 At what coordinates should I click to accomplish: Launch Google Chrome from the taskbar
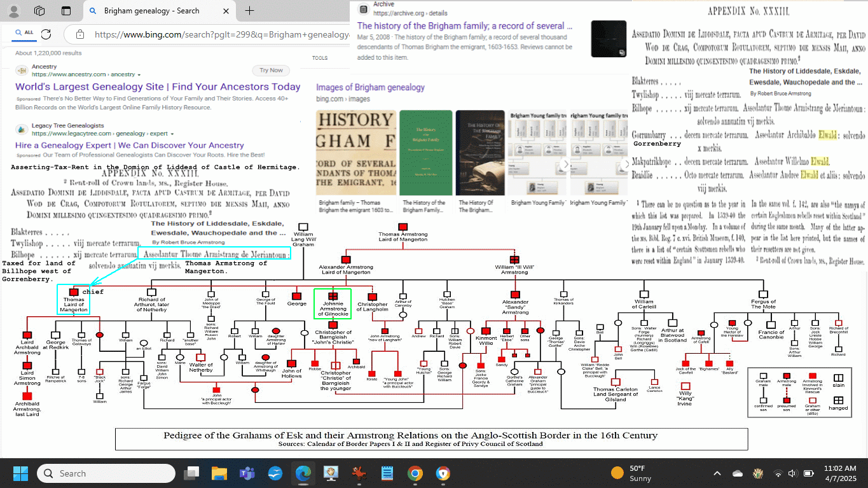point(415,473)
